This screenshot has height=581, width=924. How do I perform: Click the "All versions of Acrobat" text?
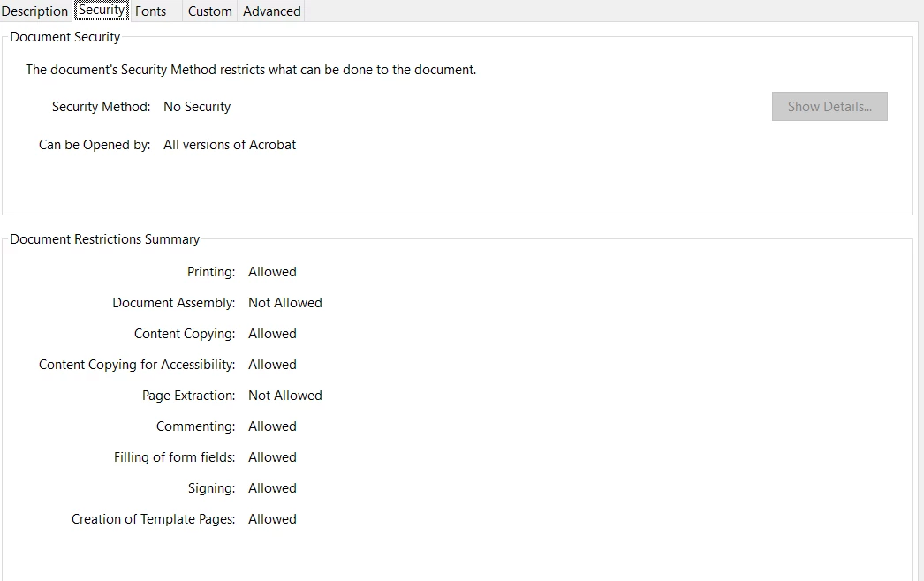click(x=230, y=145)
